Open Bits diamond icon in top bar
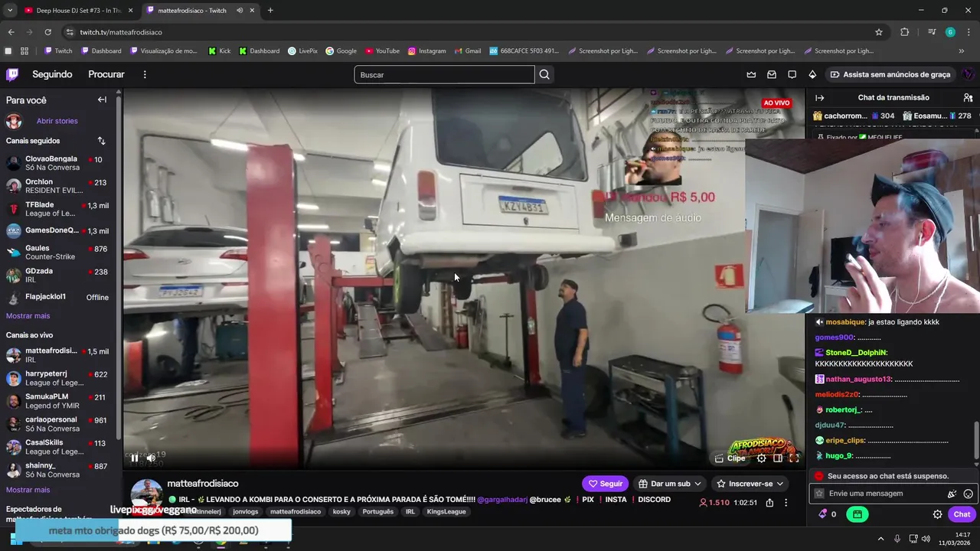Image resolution: width=980 pixels, height=551 pixels. tap(812, 74)
